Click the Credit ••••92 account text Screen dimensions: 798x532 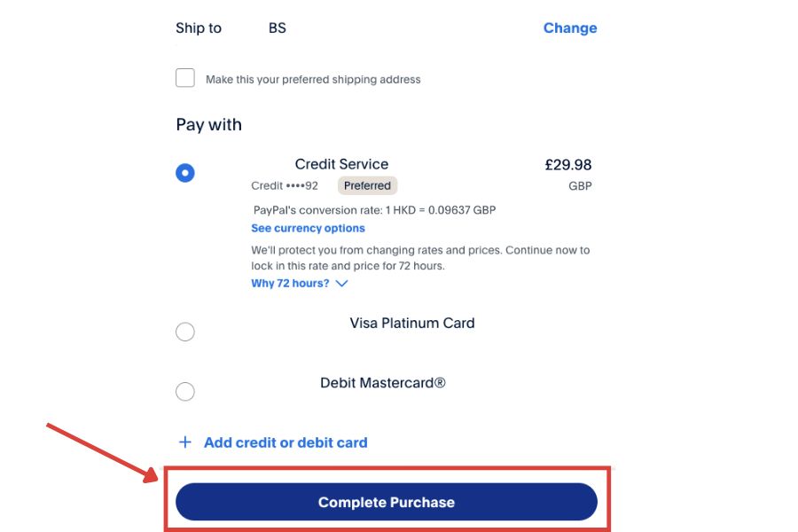pos(284,186)
